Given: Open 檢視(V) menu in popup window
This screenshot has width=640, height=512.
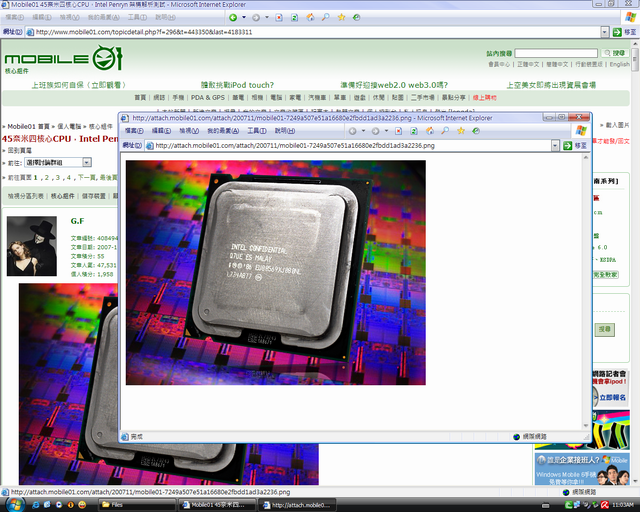Looking at the screenshot, I should click(x=189, y=131).
